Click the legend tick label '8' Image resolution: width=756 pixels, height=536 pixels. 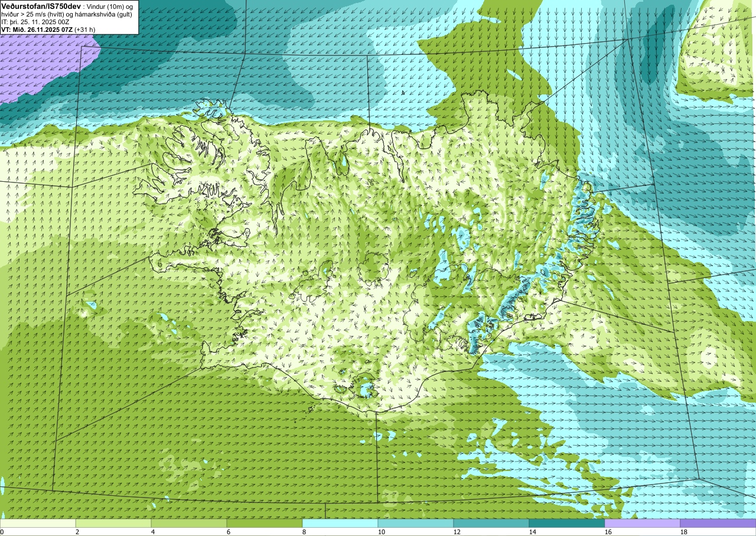pos(305,532)
